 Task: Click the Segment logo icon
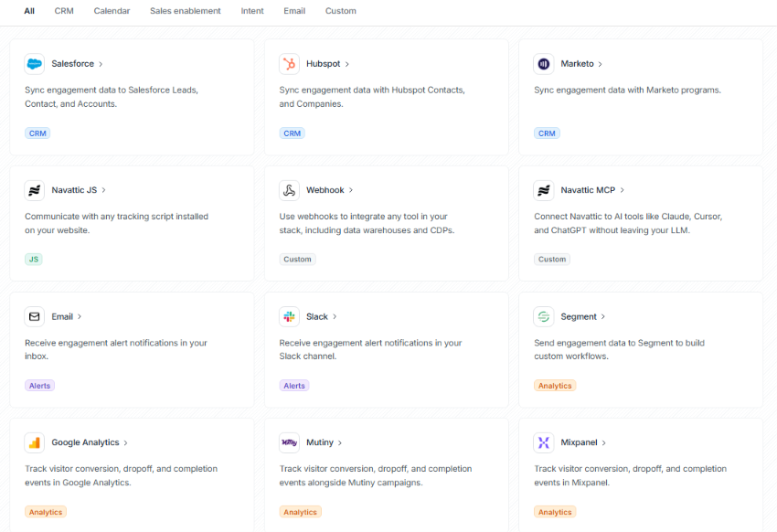click(x=544, y=316)
